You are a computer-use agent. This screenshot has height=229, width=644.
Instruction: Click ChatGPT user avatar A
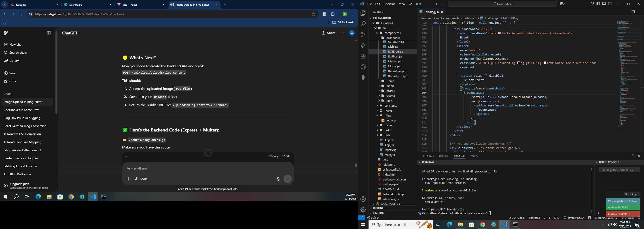[352, 33]
